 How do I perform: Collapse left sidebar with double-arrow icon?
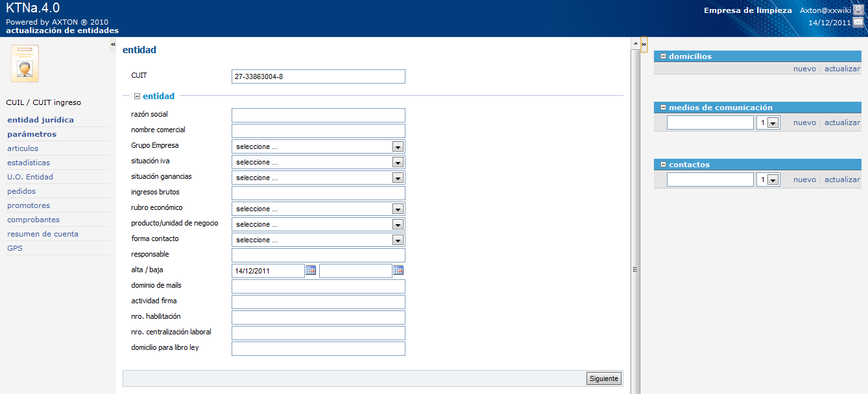113,44
